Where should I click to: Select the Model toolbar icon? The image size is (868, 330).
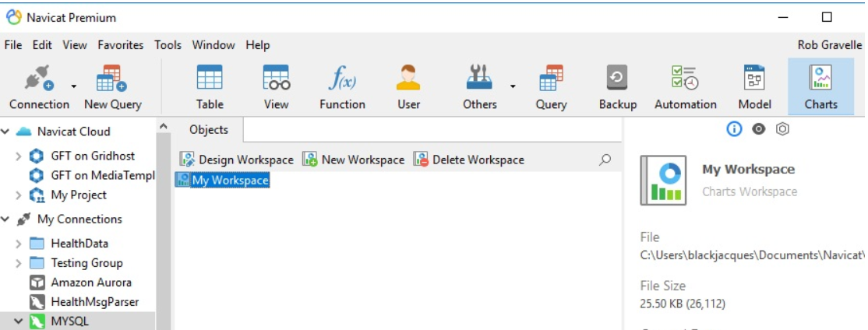pos(754,78)
